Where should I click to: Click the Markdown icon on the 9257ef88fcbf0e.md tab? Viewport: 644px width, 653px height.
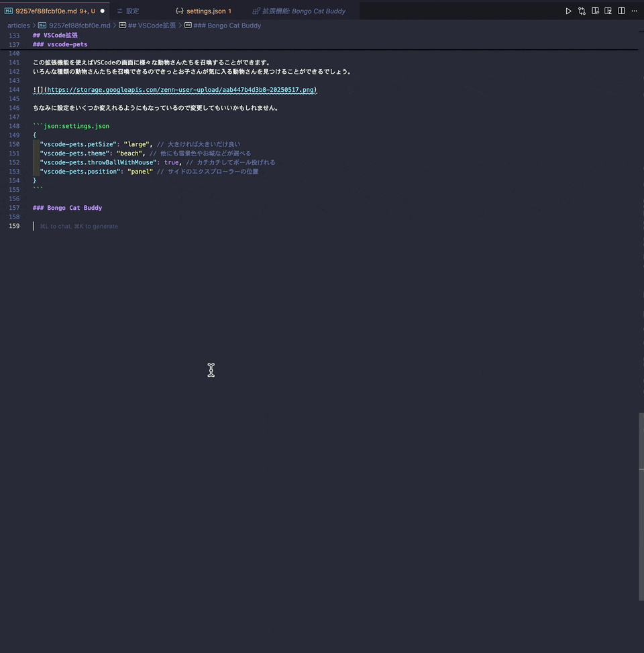pyautogui.click(x=9, y=11)
